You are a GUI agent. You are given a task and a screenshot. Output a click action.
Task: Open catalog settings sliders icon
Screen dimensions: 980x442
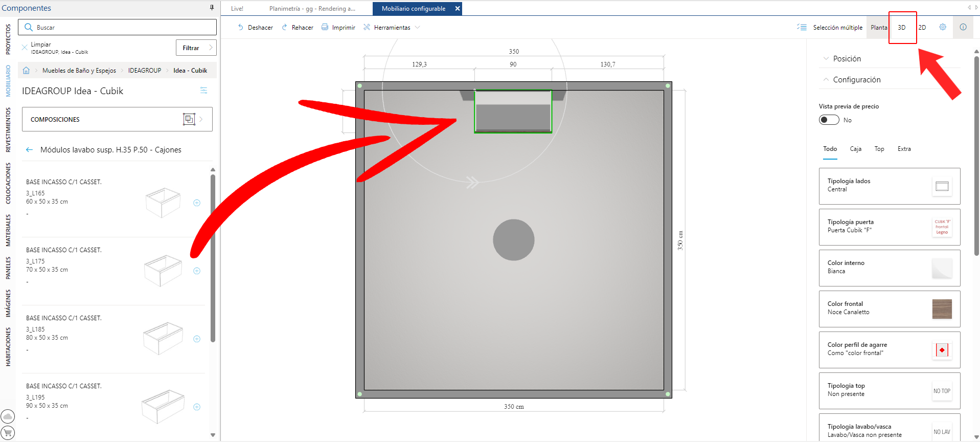tap(203, 91)
